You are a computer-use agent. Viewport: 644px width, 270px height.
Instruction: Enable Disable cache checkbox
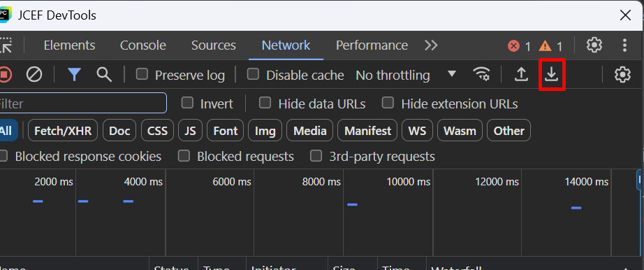click(253, 75)
